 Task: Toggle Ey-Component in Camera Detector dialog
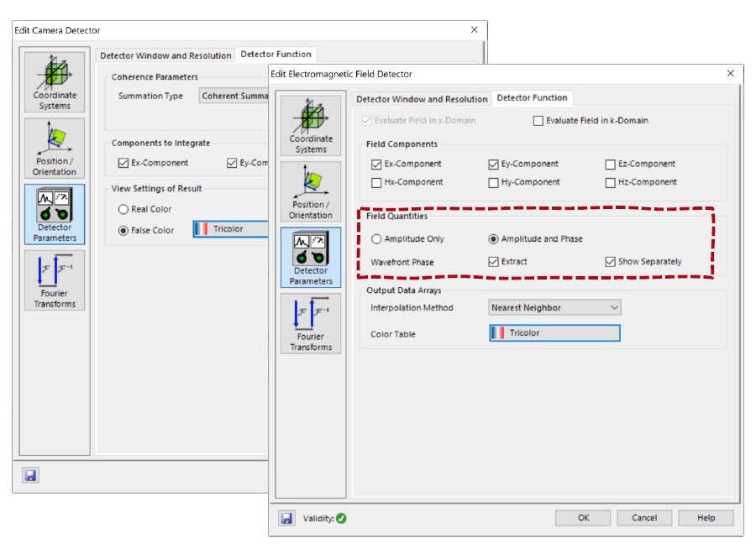(232, 163)
